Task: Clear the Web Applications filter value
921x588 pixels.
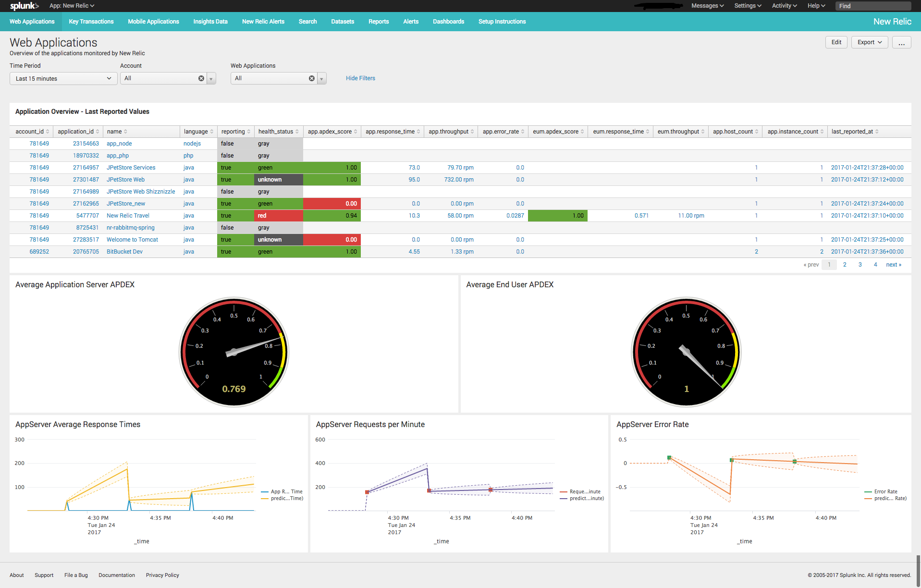Action: (x=312, y=78)
